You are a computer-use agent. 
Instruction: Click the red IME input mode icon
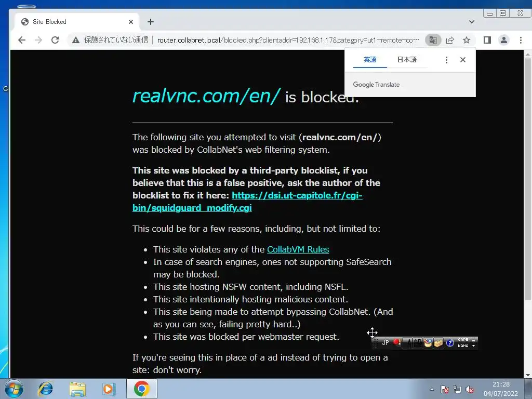[x=397, y=343]
